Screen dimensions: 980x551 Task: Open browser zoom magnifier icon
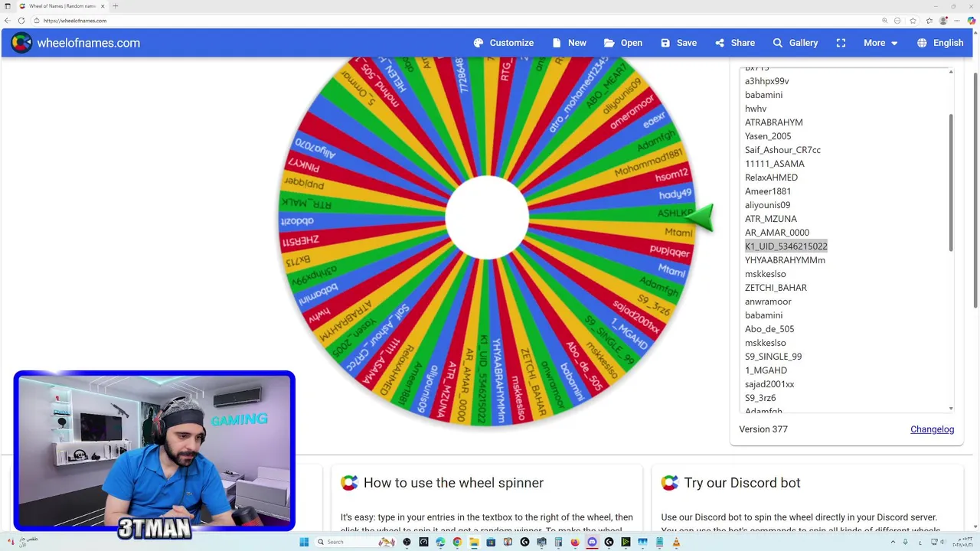pos(885,21)
